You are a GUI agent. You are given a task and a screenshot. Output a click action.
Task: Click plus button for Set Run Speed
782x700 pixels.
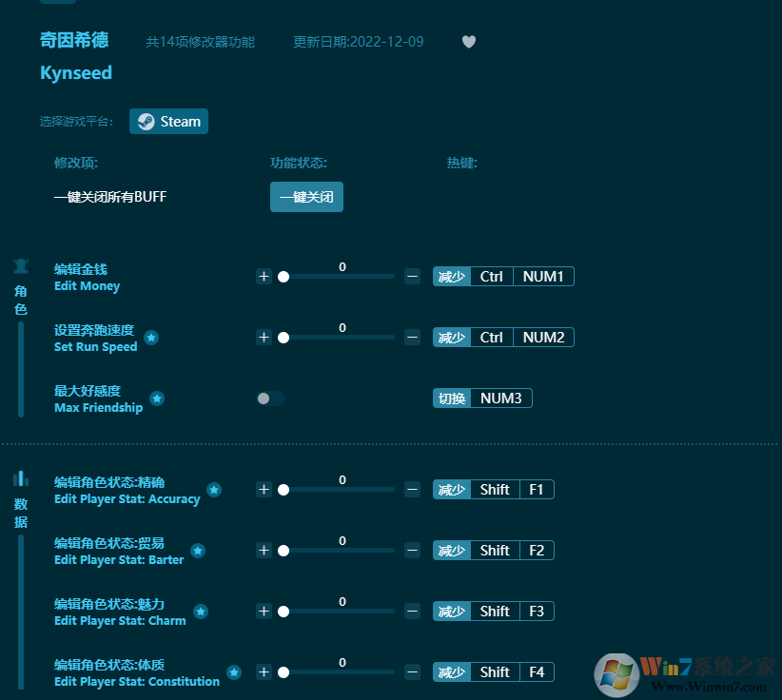tap(264, 337)
